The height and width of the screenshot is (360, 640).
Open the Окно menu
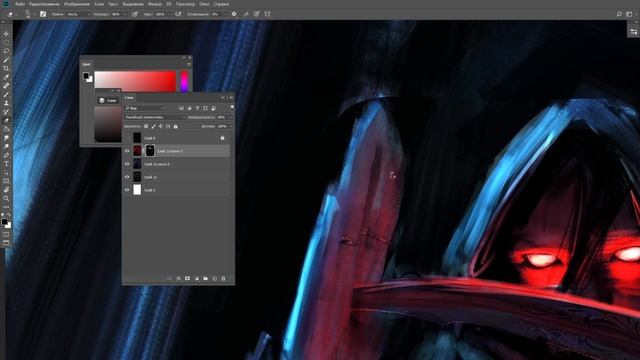(204, 4)
